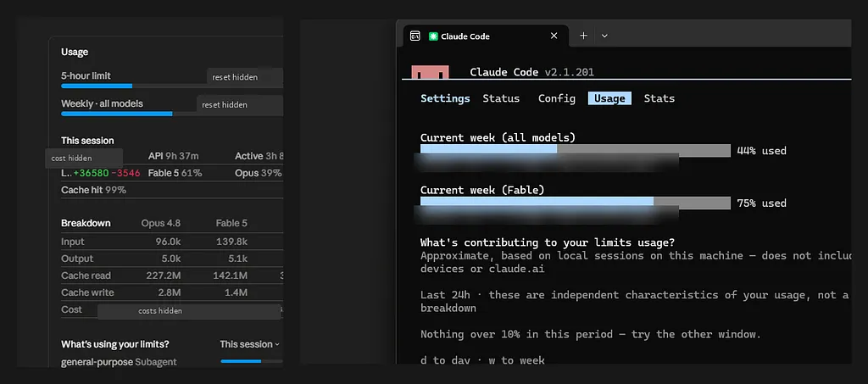The width and height of the screenshot is (868, 384).
Task: Click the Cache read 227.2M cell
Action: click(x=164, y=275)
